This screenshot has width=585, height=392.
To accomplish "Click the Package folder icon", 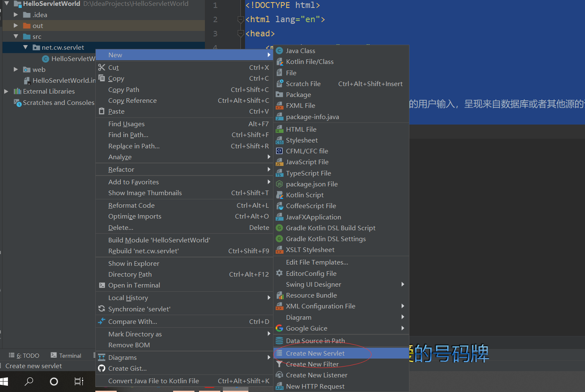I will (x=280, y=94).
